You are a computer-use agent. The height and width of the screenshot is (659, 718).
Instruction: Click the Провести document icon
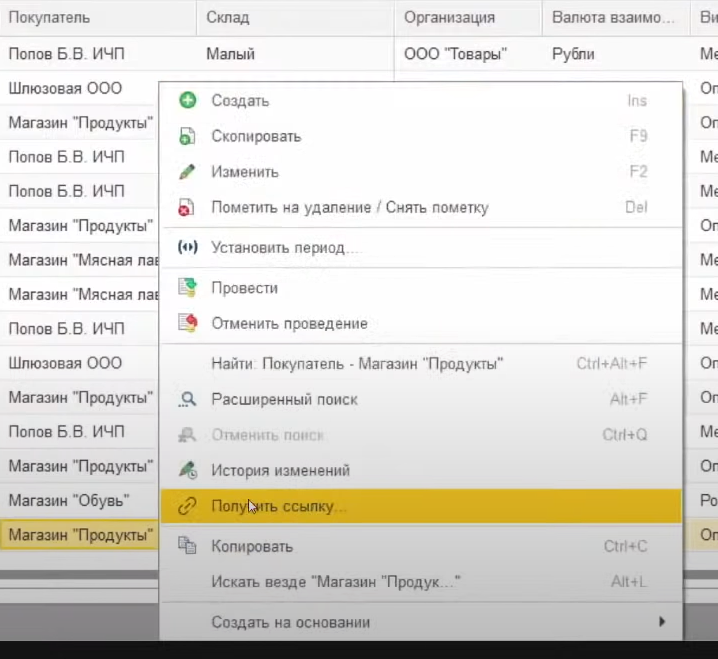tap(187, 288)
